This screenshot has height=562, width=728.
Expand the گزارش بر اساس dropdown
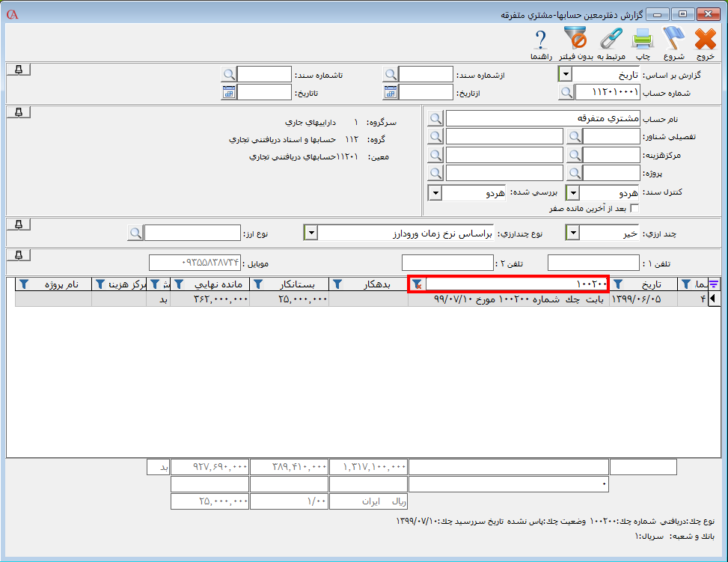[x=566, y=74]
